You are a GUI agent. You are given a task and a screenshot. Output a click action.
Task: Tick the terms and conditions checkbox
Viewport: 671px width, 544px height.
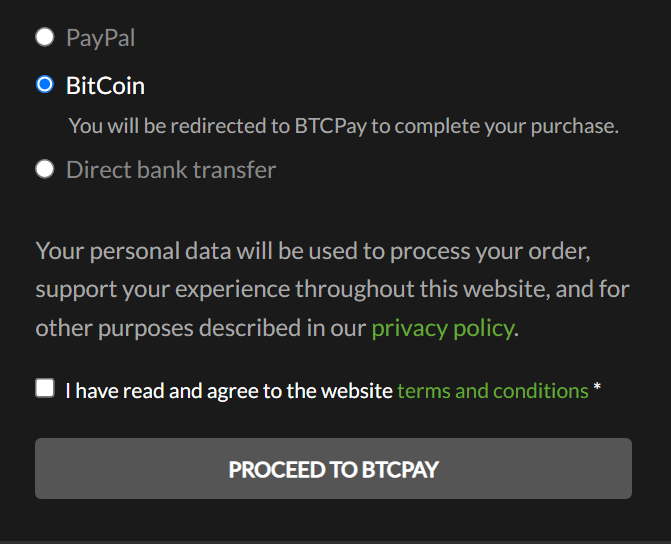(45, 388)
